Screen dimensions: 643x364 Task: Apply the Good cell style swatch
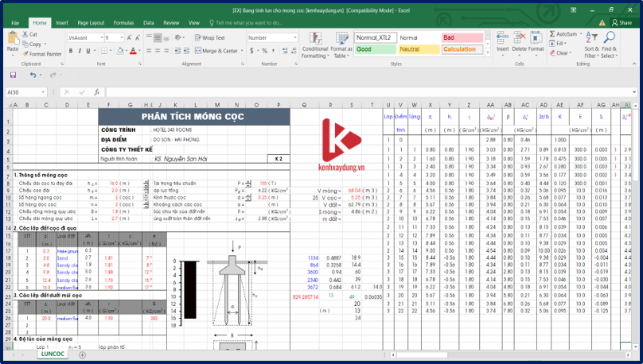374,49
